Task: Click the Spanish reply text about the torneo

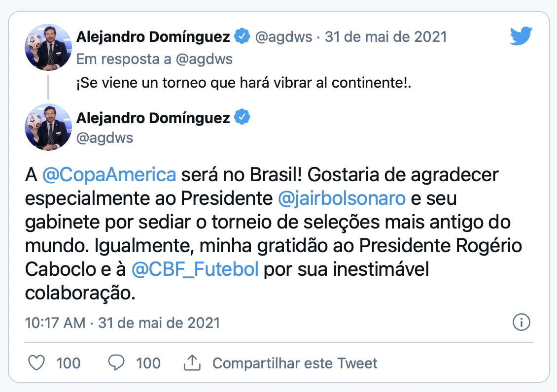Action: point(244,84)
